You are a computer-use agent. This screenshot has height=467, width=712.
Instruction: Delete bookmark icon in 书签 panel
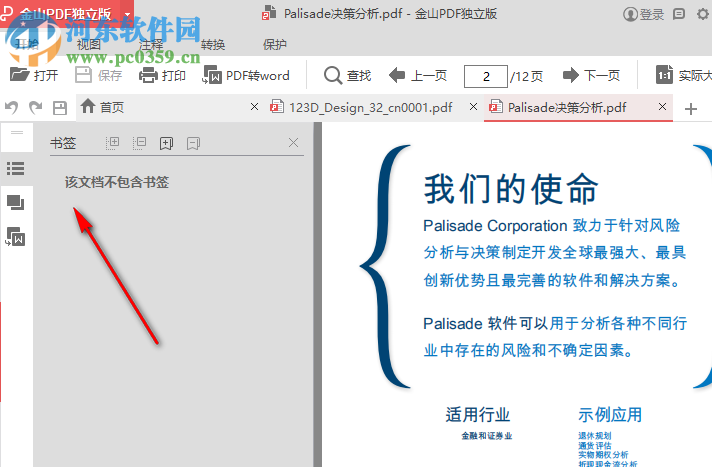click(193, 144)
